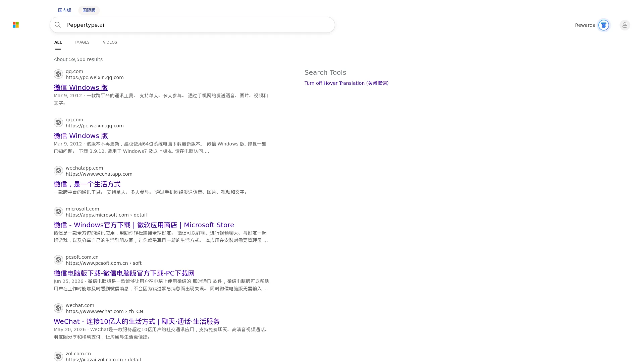Screen dimensions: 644x362
Task: Open the 微信，是一个生活方式 result link
Action: (x=87, y=184)
